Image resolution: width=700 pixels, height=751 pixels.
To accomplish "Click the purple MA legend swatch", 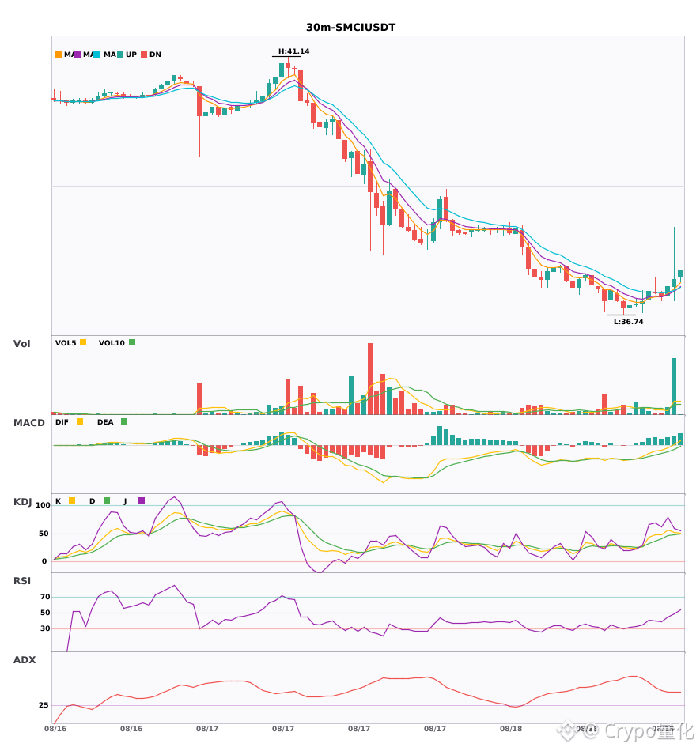I will (78, 55).
